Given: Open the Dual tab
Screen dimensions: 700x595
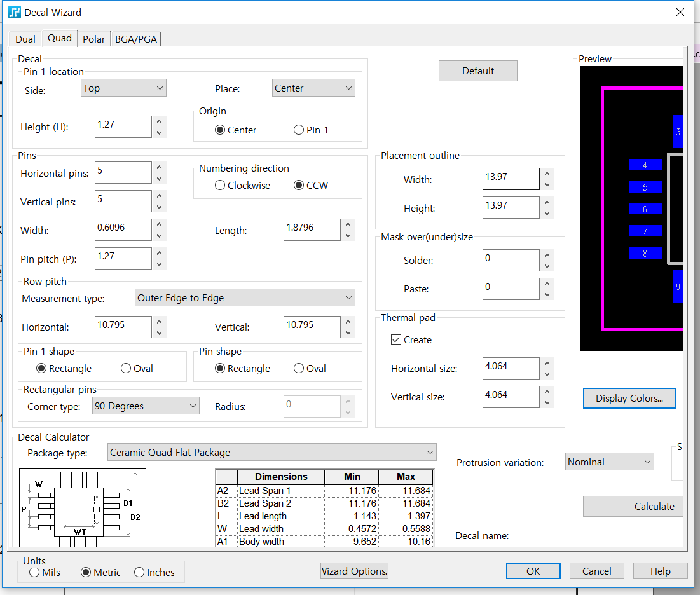Looking at the screenshot, I should (25, 39).
